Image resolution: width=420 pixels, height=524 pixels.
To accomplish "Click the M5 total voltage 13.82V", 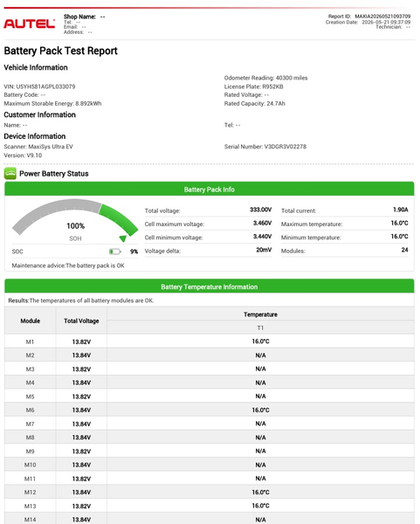I will pos(81,396).
